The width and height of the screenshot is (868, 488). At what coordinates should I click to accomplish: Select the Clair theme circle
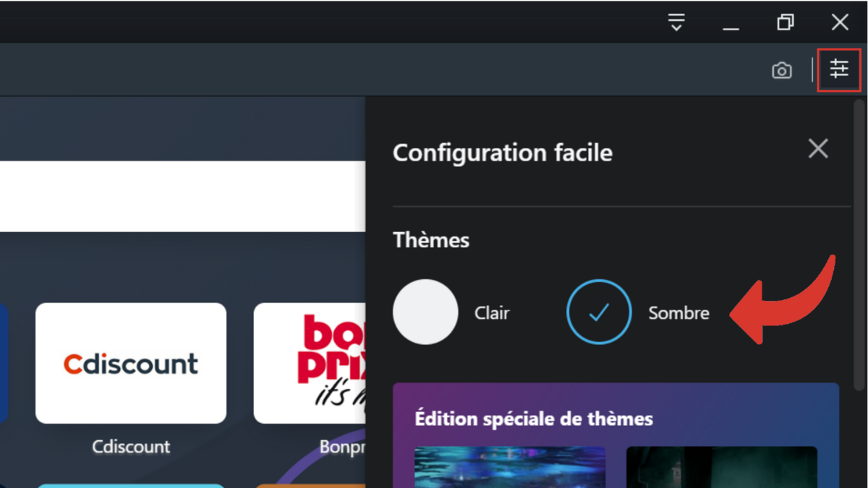click(425, 312)
